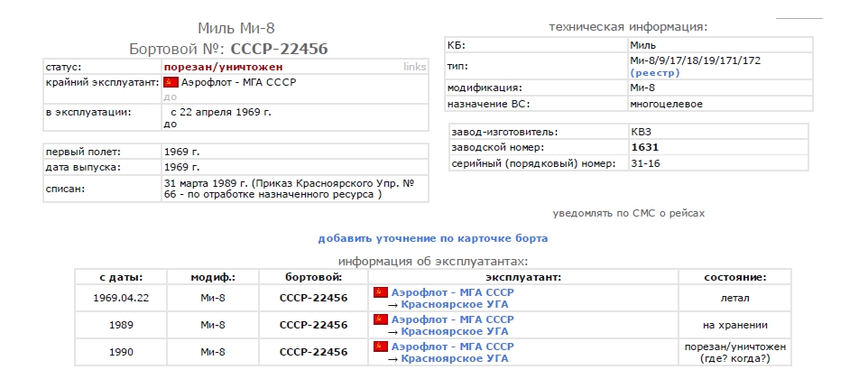Click the Soviet flag beside крайний эксплуатант Аэрофлот
The height and width of the screenshot is (379, 868).
click(x=171, y=82)
